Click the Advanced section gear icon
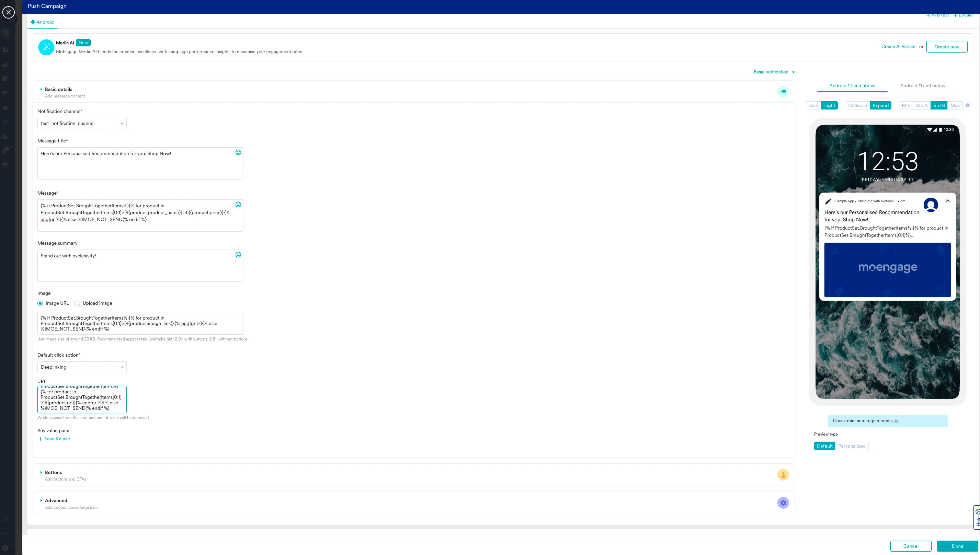980x555 pixels. pyautogui.click(x=783, y=503)
